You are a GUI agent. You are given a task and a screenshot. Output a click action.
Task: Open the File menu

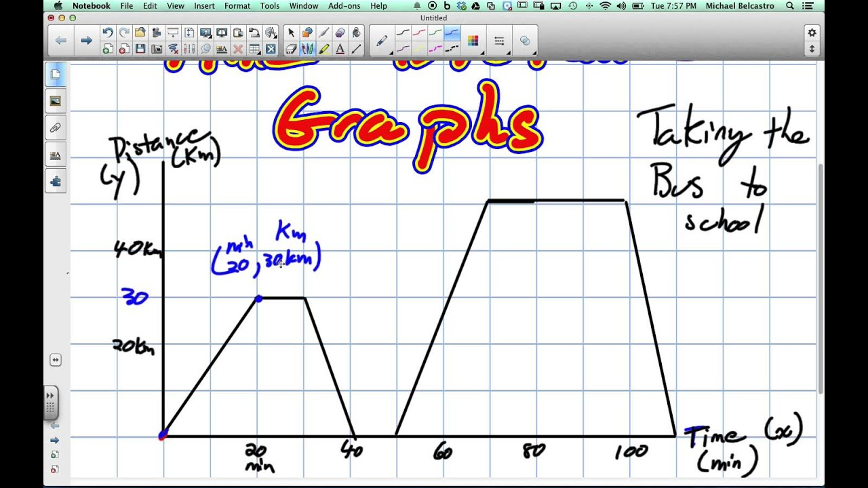[127, 6]
